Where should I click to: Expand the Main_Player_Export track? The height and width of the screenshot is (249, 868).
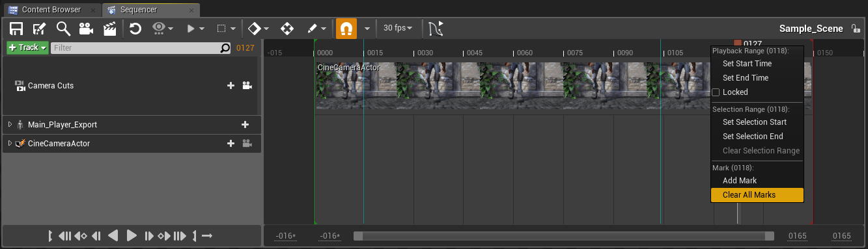10,124
